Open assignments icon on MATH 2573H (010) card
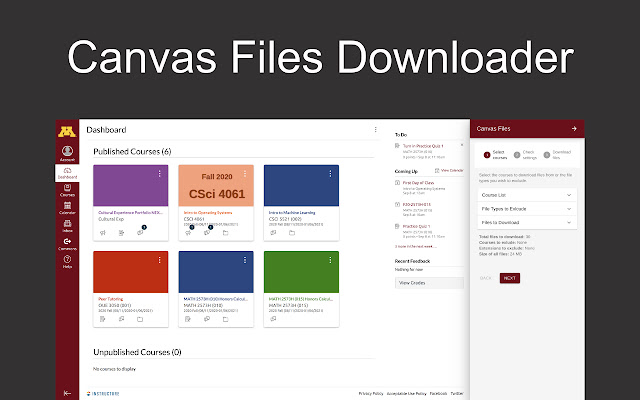Viewport: 640px width, 400px height. click(188, 319)
